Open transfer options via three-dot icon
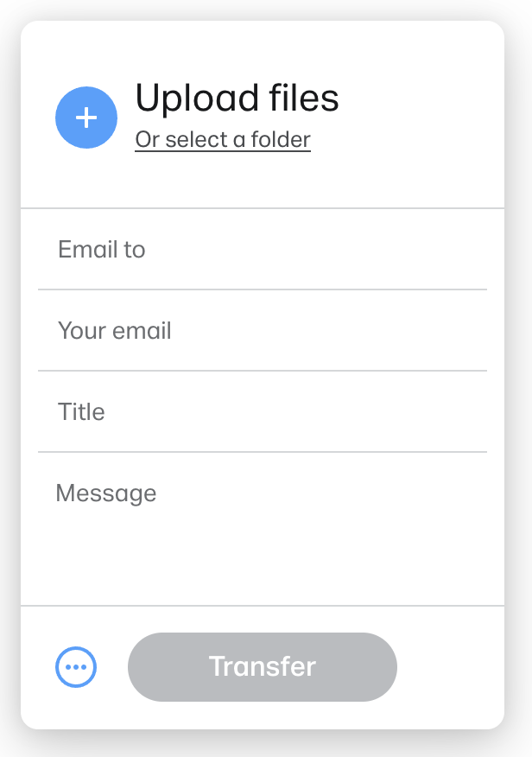The image size is (532, 757). tap(76, 667)
